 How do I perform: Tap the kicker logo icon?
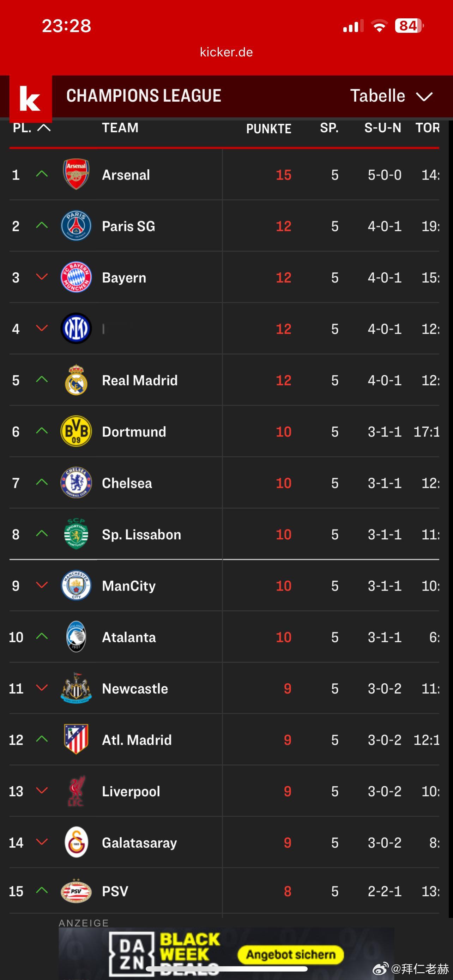tap(30, 98)
